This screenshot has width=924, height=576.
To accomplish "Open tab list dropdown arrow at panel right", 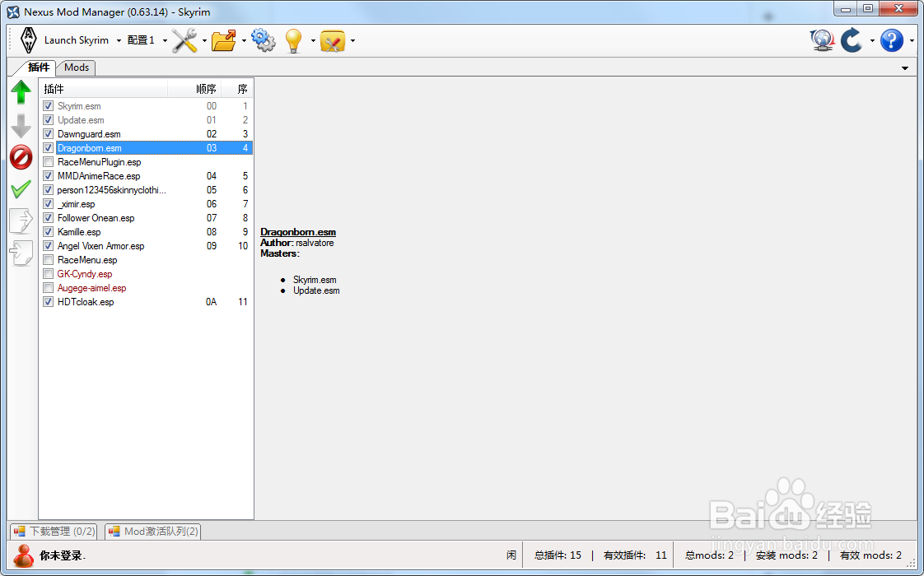I will pyautogui.click(x=904, y=68).
